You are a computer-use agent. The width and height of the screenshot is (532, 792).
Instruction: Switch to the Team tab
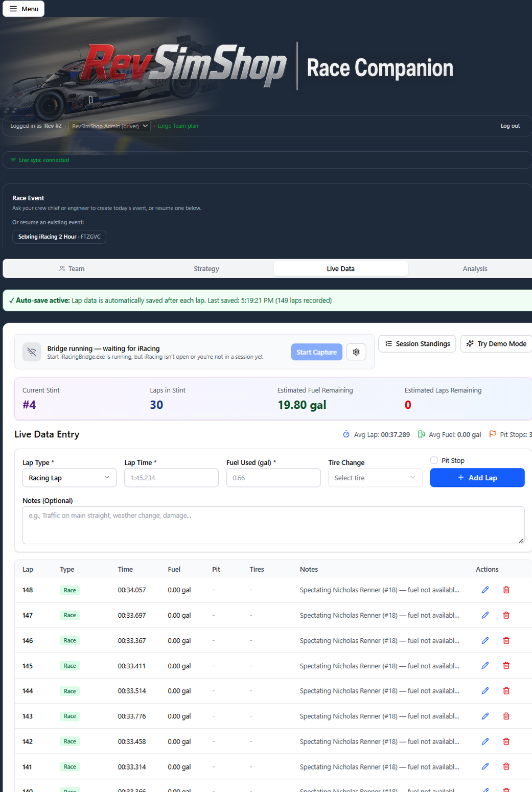[72, 269]
